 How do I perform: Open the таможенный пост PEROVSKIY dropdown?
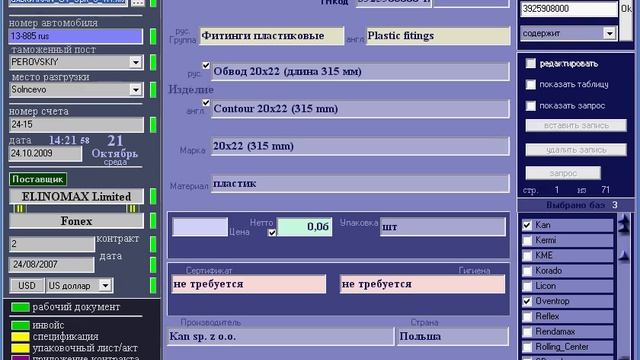tap(136, 62)
